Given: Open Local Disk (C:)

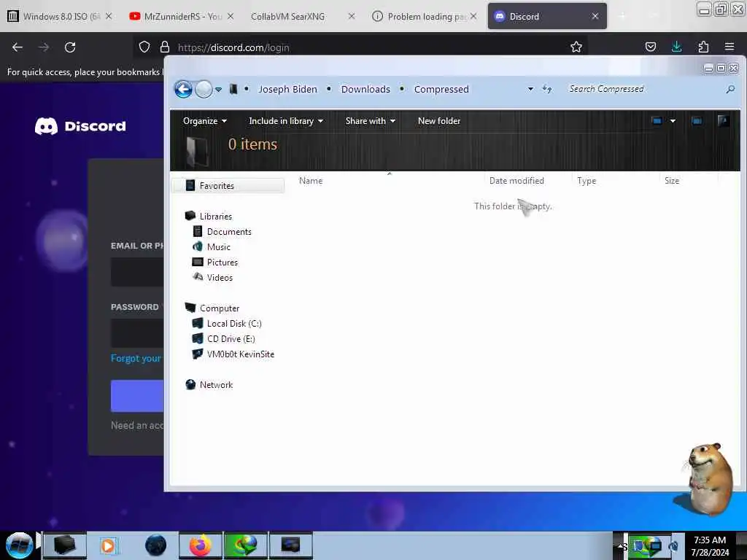Looking at the screenshot, I should [234, 323].
